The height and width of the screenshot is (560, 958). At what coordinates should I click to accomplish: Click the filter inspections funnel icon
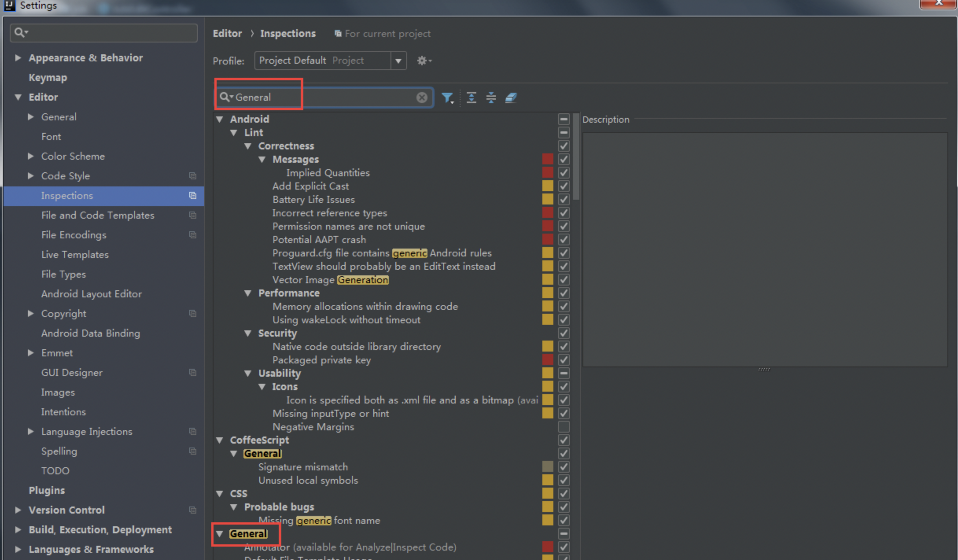[x=447, y=98]
